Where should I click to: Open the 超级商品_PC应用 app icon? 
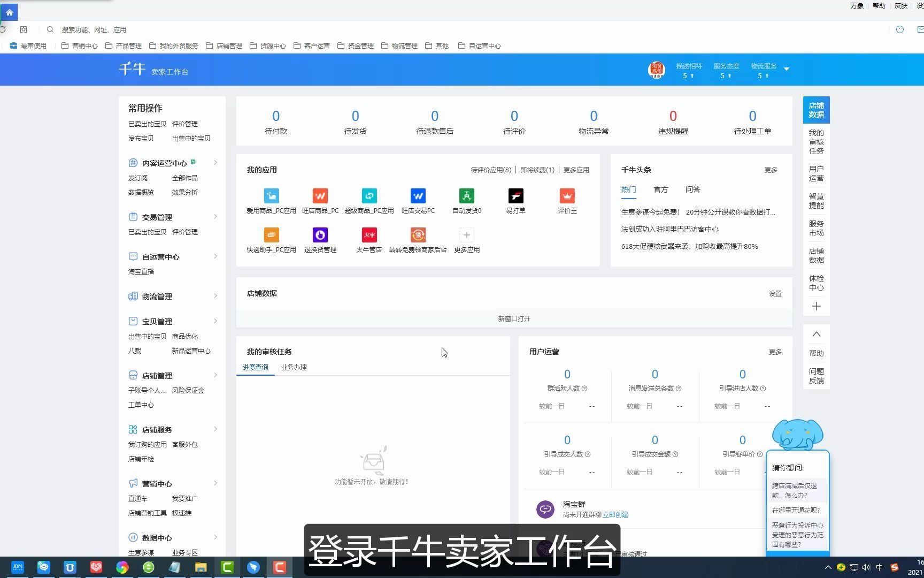pos(369,196)
